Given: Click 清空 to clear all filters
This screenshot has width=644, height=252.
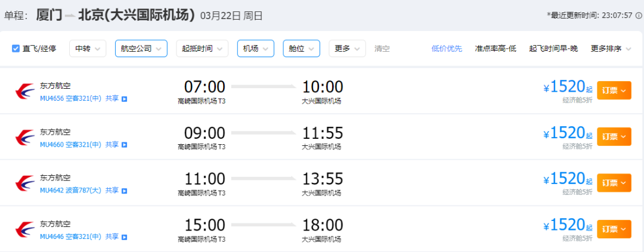Looking at the screenshot, I should click(x=382, y=49).
